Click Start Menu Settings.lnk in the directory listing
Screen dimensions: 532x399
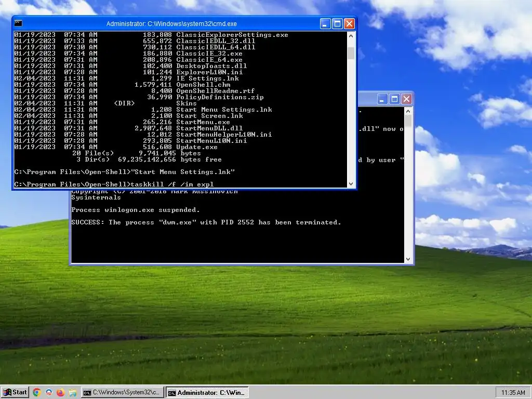[x=224, y=110]
